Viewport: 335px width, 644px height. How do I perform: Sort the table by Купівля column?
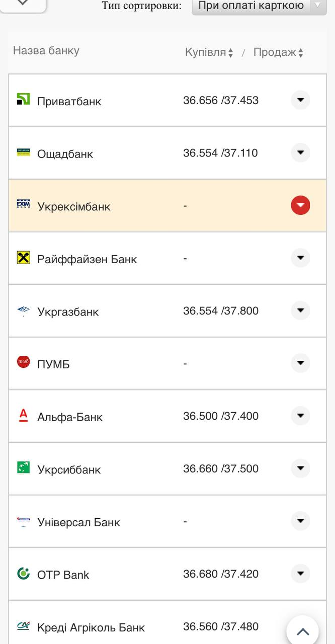[x=209, y=52]
